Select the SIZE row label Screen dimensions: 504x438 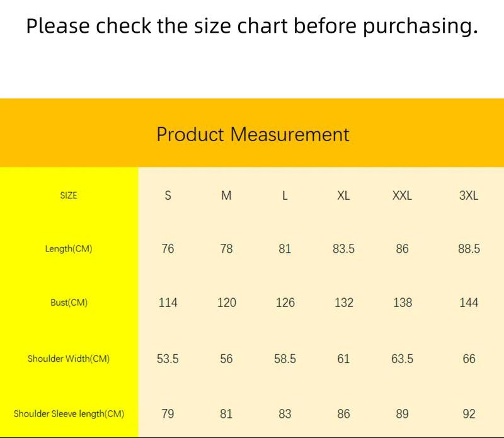69,195
